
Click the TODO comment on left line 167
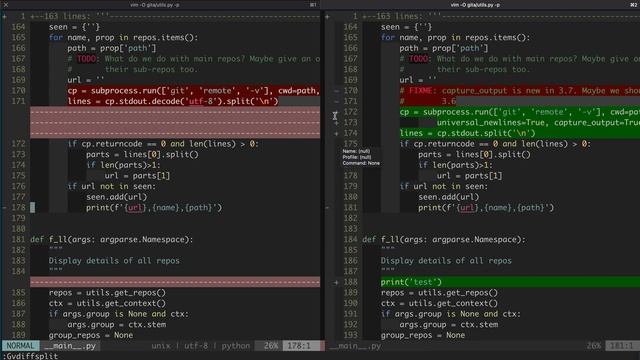194,59
